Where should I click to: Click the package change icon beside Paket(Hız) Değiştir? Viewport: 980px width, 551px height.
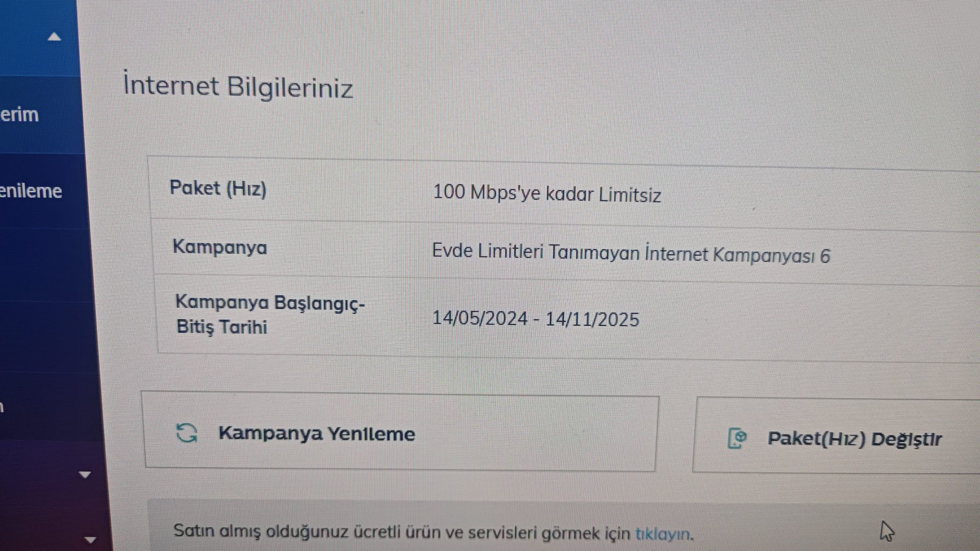tap(737, 438)
